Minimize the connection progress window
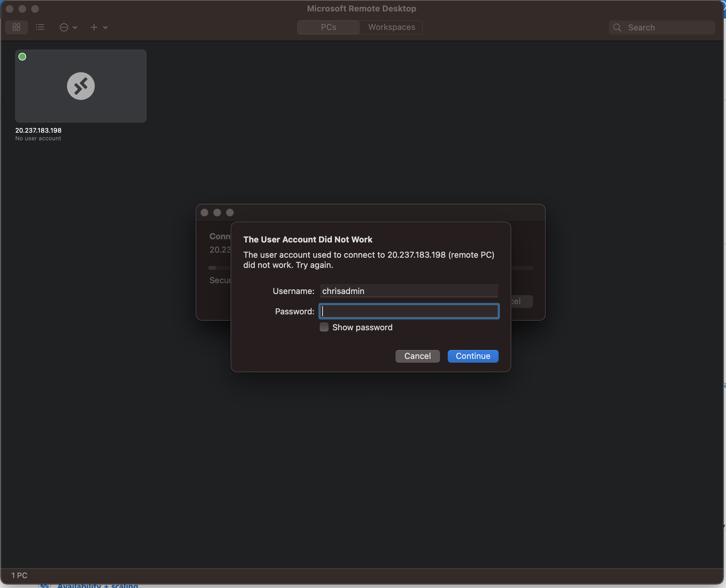Image resolution: width=726 pixels, height=588 pixels. 217,213
